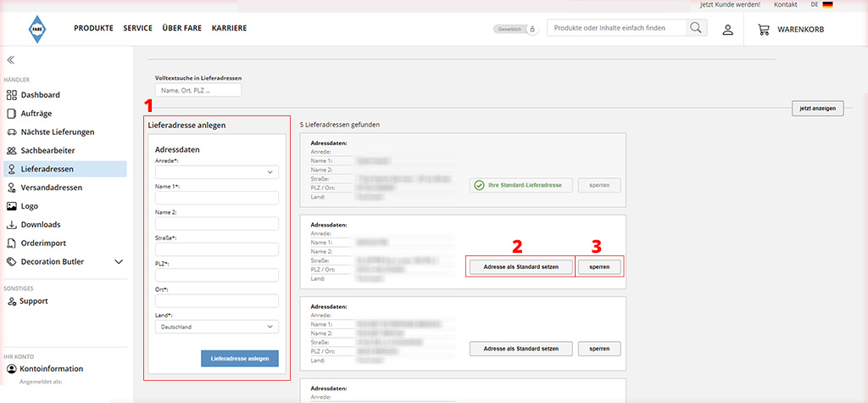868x403 pixels.
Task: Open the Land dropdown showing Deutschland
Action: point(216,327)
